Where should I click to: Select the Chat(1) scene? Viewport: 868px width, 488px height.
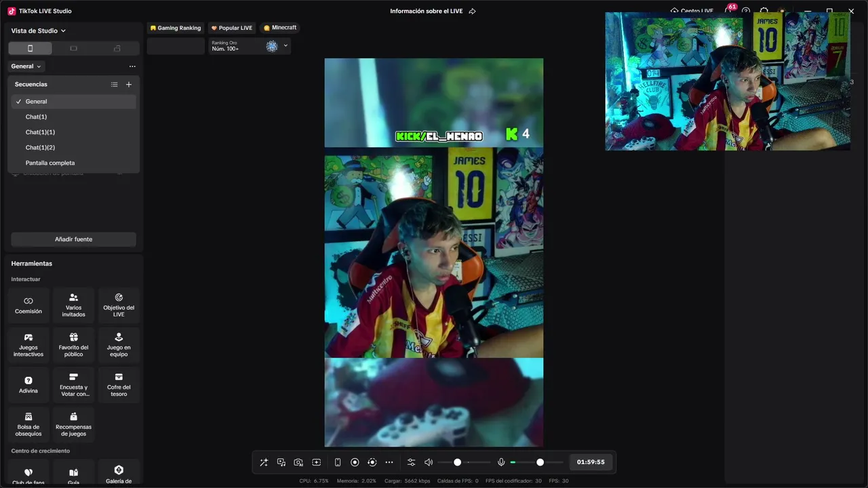click(73, 117)
